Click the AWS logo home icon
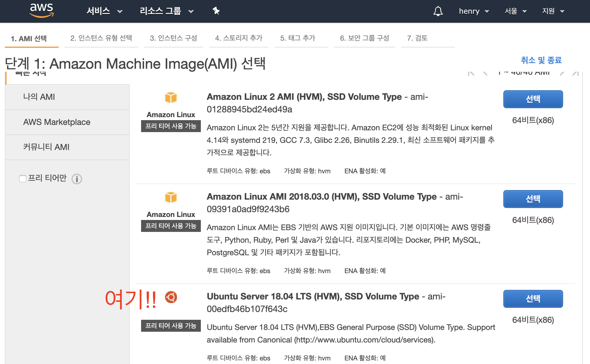Viewport: 590px width, 364px height. coord(42,10)
